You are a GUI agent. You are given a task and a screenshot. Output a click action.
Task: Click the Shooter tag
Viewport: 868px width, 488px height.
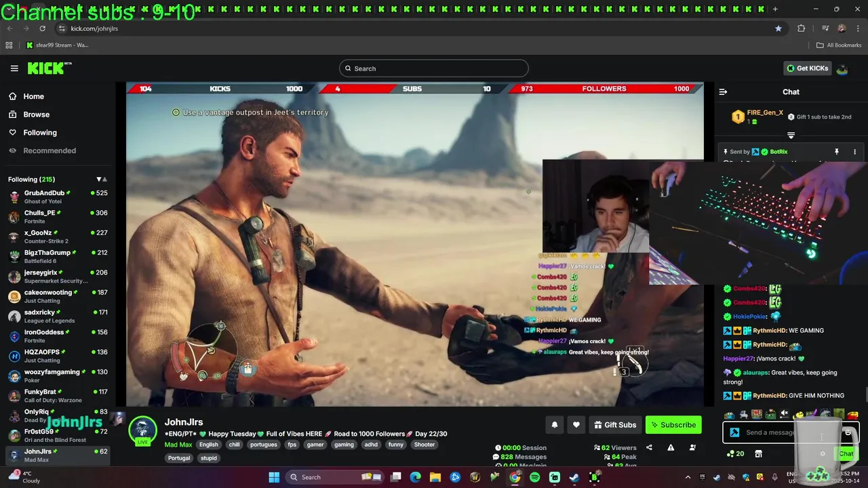coord(425,445)
